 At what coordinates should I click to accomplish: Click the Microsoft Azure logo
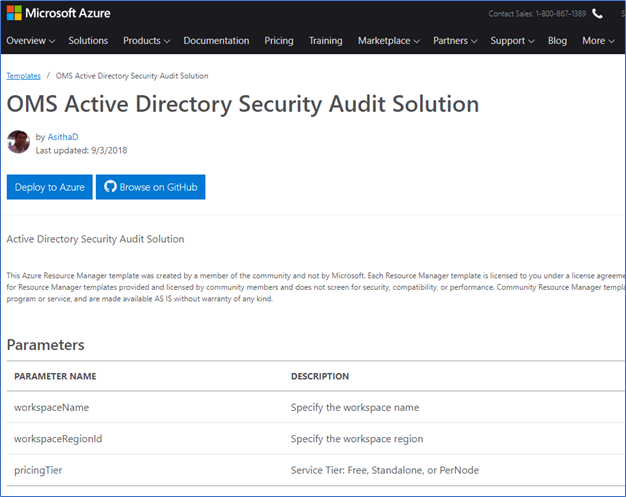[x=14, y=13]
